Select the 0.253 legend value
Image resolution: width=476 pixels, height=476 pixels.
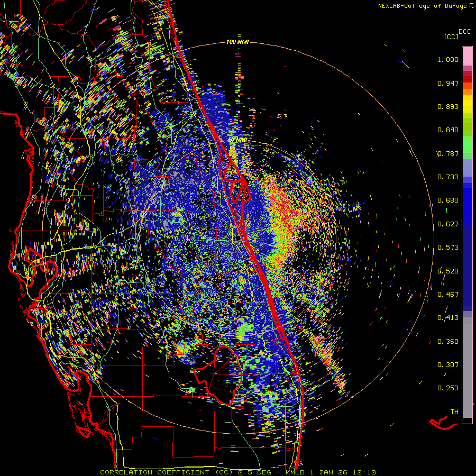[x=448, y=388]
